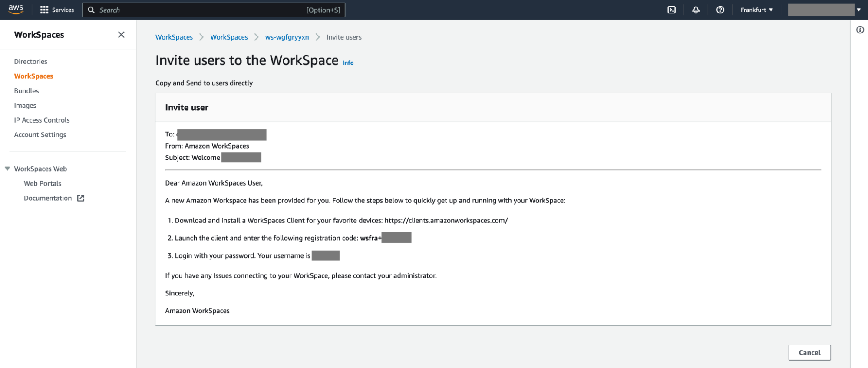Click the Cancel button

pyautogui.click(x=809, y=353)
